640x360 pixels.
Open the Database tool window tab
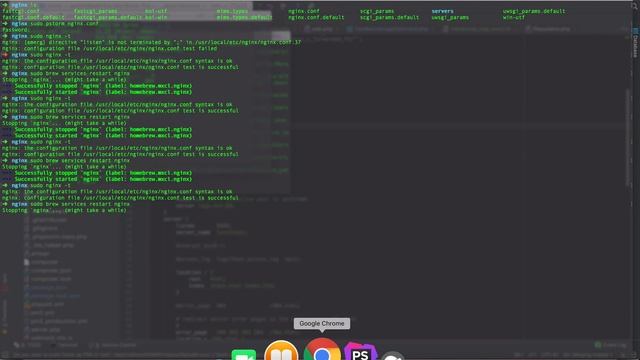click(x=636, y=43)
